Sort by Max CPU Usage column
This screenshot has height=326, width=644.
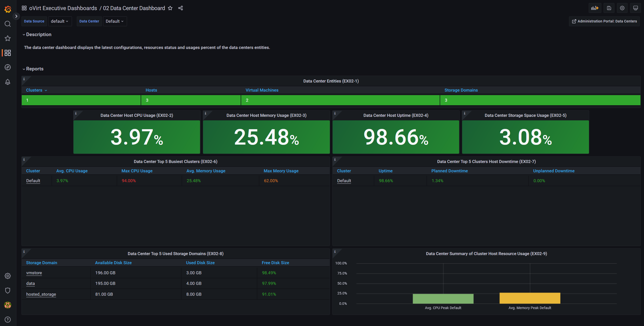coord(137,171)
